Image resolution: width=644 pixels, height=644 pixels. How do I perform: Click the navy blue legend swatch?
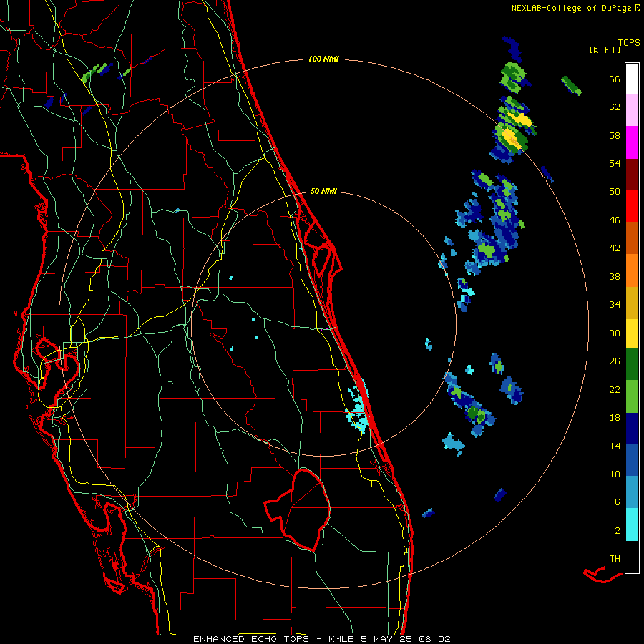[x=632, y=429]
